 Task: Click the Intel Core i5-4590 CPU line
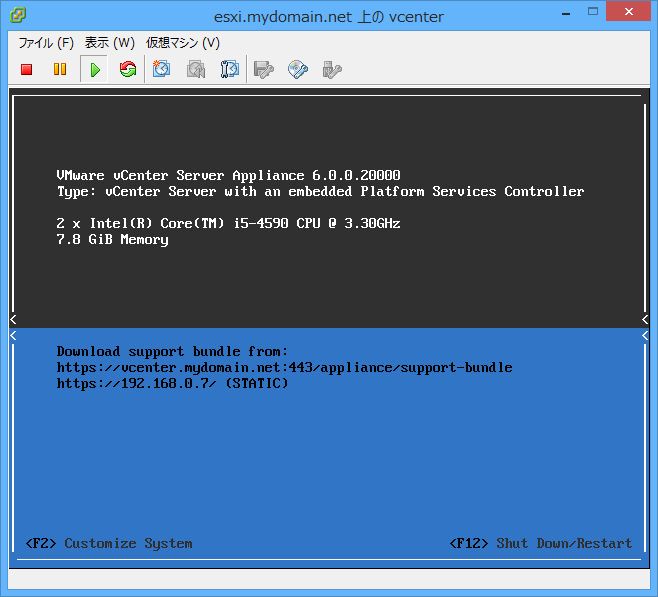point(229,223)
